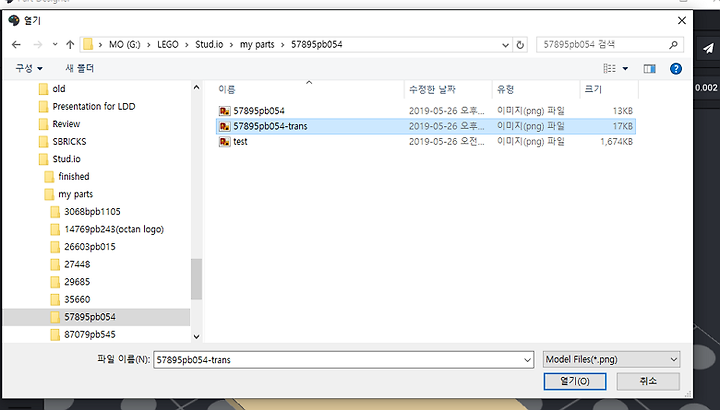Click the 열기(O) open button
Viewport: 720px width, 410px height.
(x=575, y=381)
